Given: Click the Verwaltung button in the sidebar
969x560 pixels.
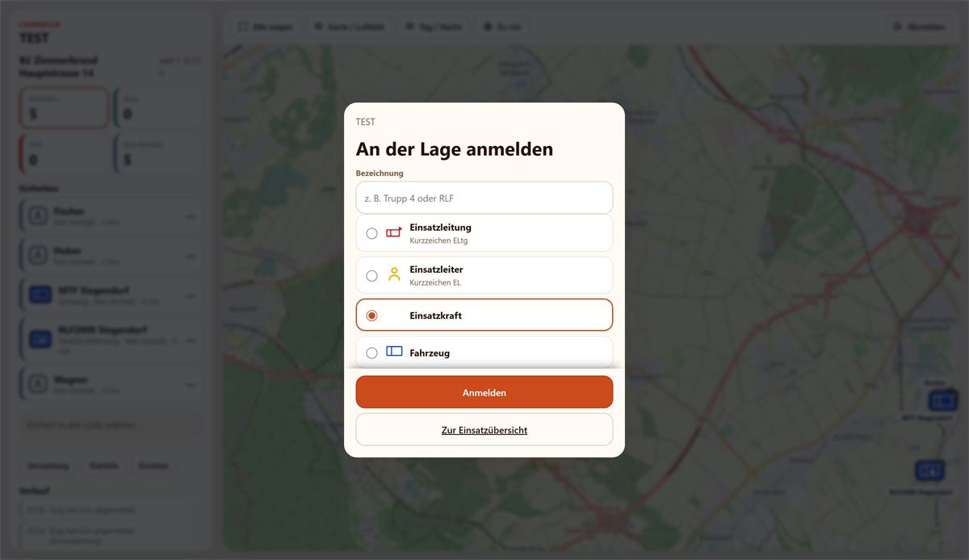Looking at the screenshot, I should pos(48,466).
